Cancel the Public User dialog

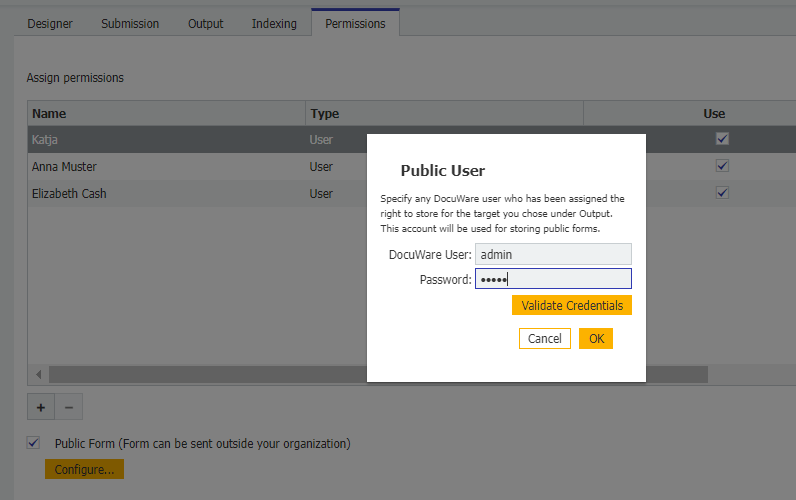pos(544,339)
